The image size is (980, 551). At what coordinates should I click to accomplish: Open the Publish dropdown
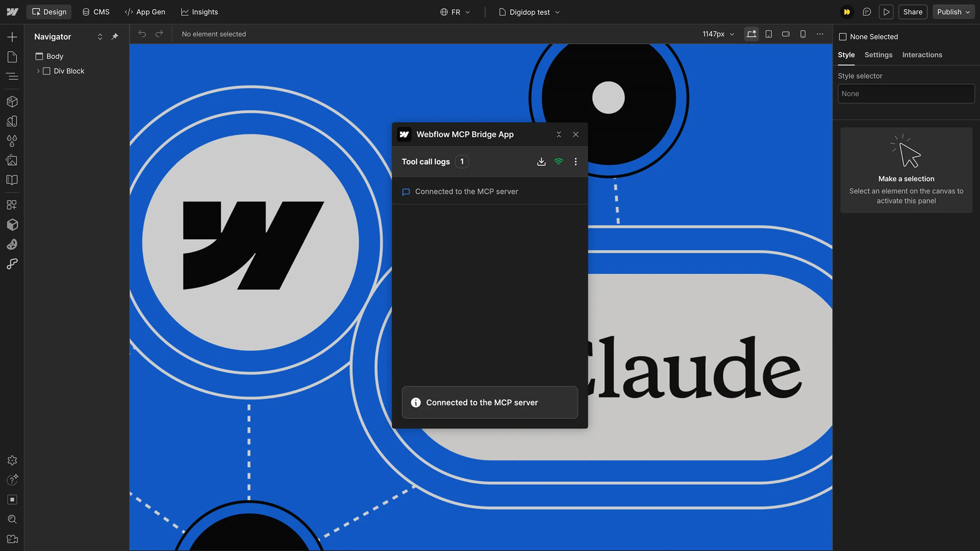[953, 12]
